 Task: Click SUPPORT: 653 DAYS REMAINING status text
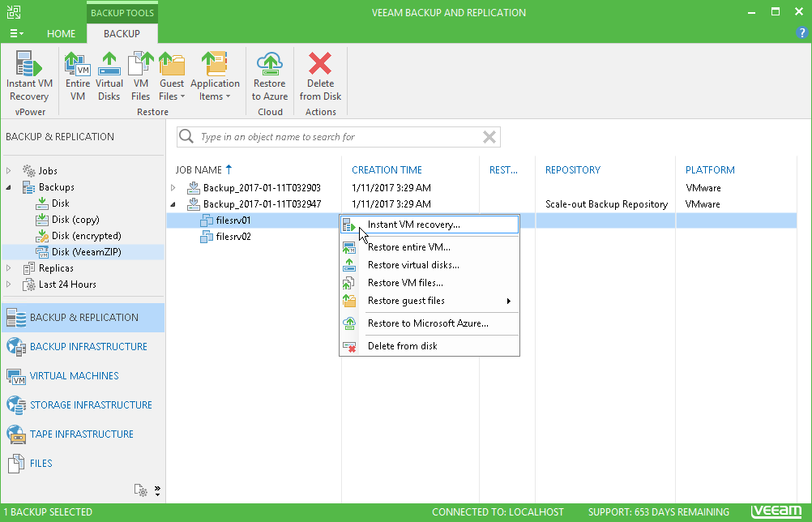click(x=658, y=512)
